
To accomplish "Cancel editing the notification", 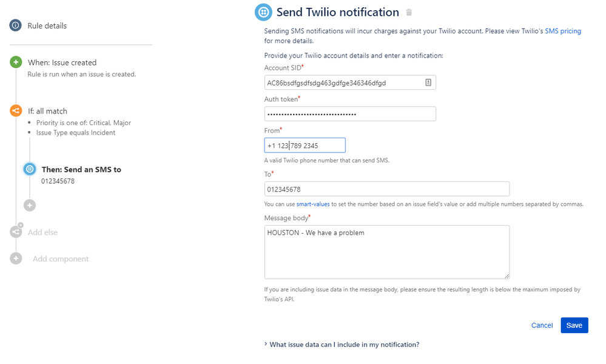I will [542, 325].
